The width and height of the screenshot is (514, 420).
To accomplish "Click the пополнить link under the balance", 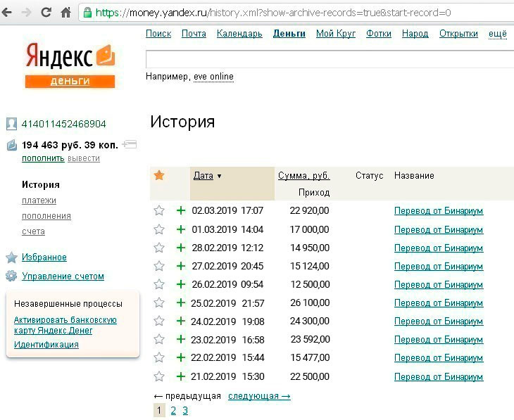I will 43,158.
